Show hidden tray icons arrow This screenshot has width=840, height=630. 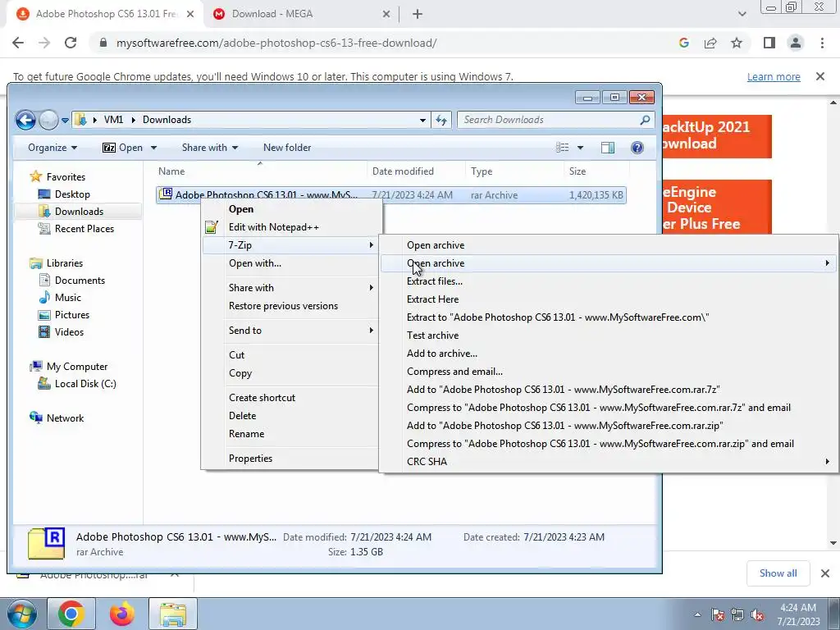(697, 614)
